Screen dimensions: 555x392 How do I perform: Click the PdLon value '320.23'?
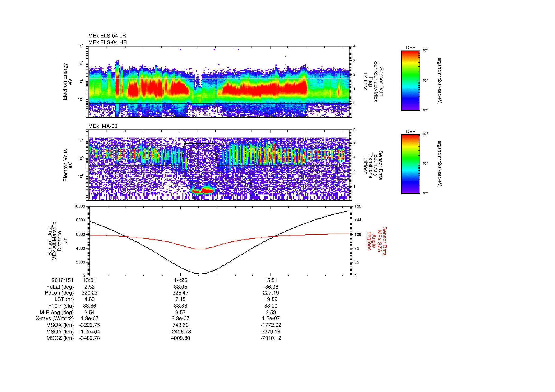click(x=89, y=293)
